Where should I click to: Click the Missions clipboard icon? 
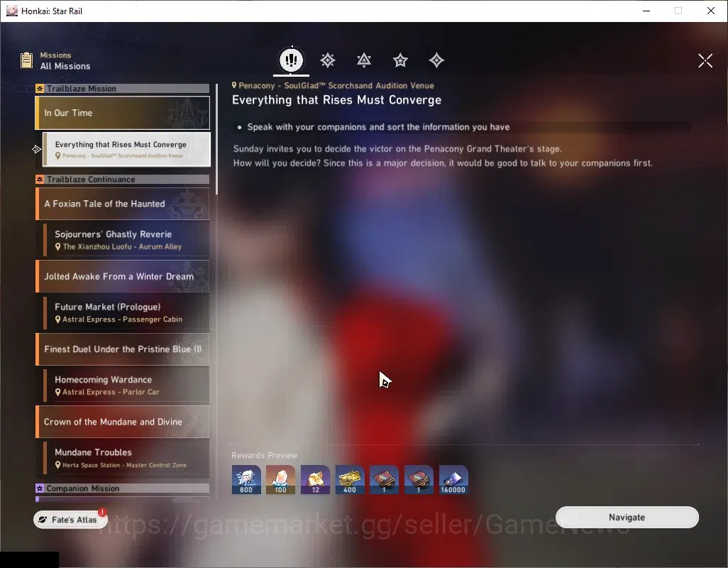point(27,60)
